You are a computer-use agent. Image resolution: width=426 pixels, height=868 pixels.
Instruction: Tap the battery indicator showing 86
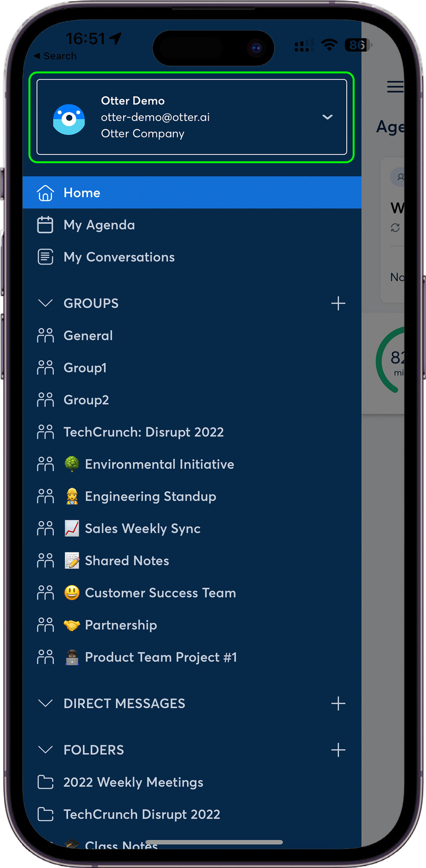click(x=358, y=45)
